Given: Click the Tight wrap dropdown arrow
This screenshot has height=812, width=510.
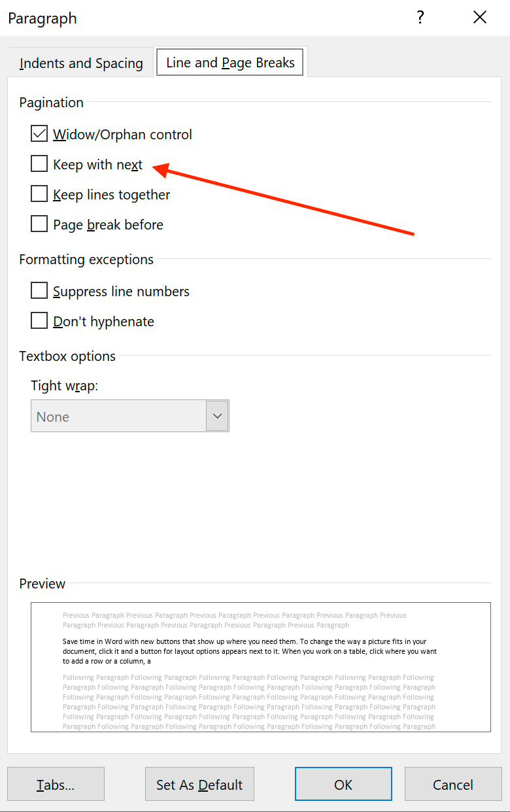Looking at the screenshot, I should point(217,415).
